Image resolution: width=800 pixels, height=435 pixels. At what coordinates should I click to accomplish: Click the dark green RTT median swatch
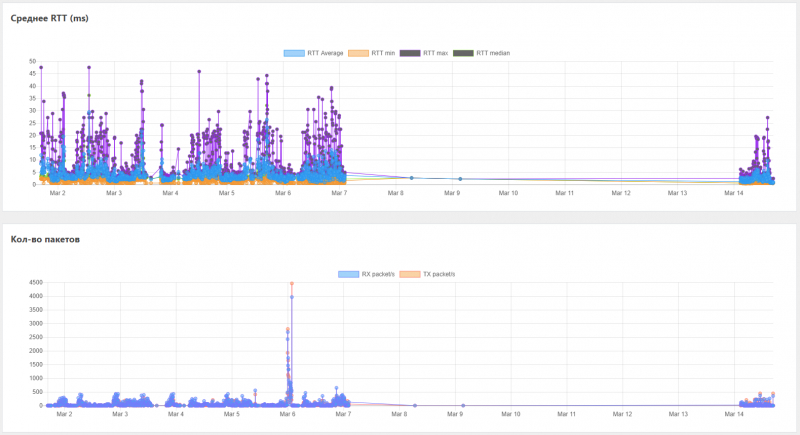click(x=463, y=53)
